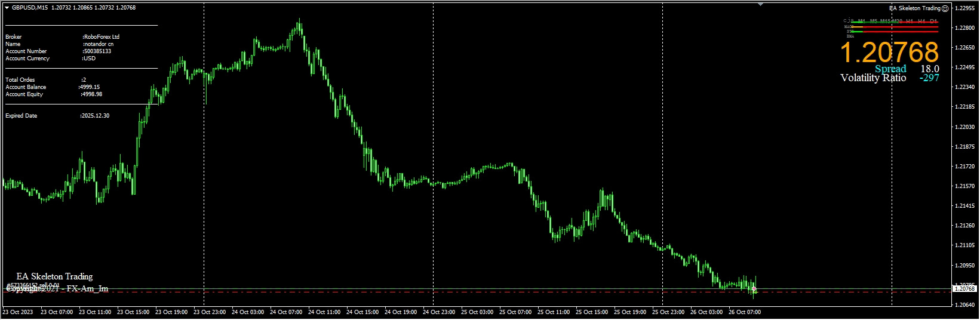Click the 25 Oct 23:00 time label
The height and width of the screenshot is (320, 980).
tap(668, 312)
